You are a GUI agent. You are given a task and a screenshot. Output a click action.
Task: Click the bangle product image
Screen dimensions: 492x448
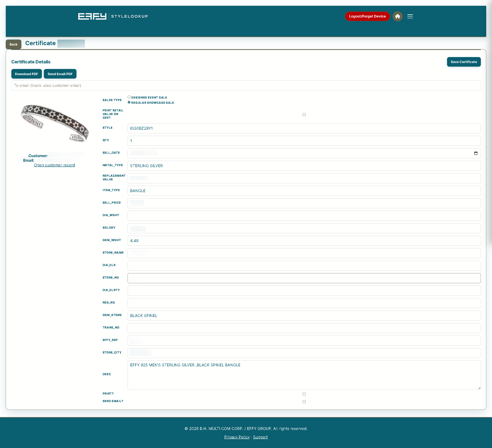click(55, 123)
